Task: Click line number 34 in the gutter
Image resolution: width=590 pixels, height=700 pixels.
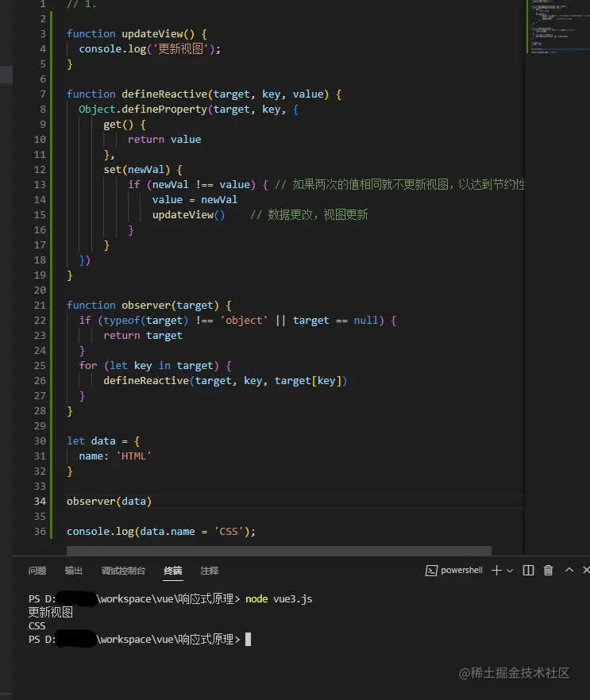Action: tap(40, 502)
